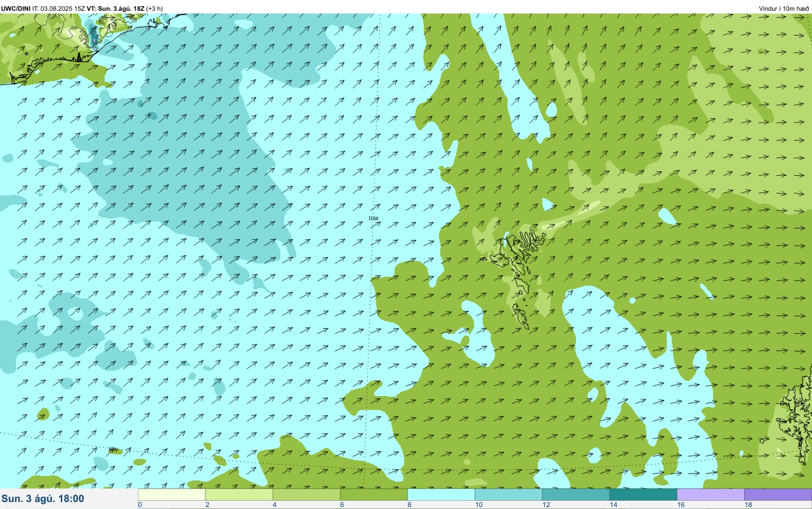The image size is (812, 509).
Task: Click the "VT: Sun. 3.ágú. 18Z" valid time text
Action: coord(115,8)
